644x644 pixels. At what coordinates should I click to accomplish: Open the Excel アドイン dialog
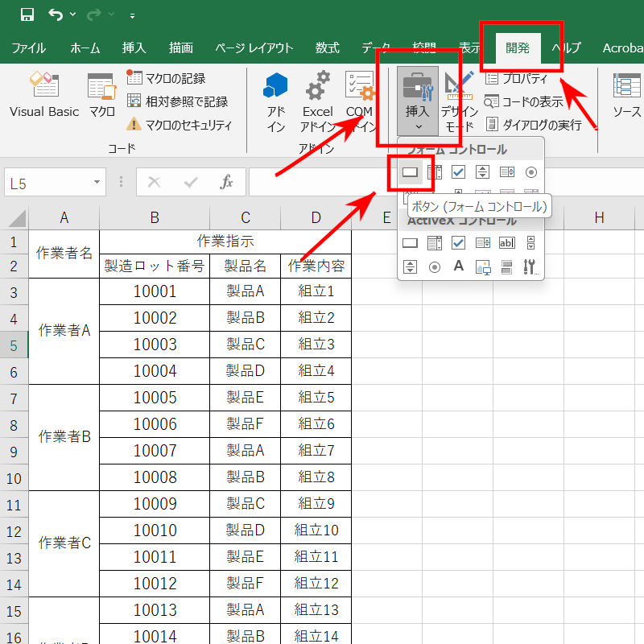pyautogui.click(x=317, y=95)
